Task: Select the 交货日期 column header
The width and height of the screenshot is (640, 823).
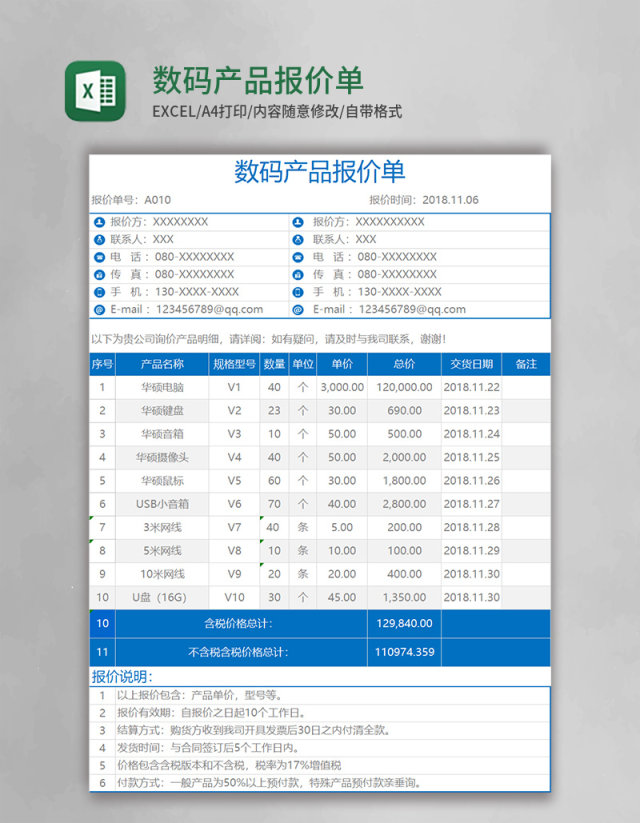Action: click(471, 364)
